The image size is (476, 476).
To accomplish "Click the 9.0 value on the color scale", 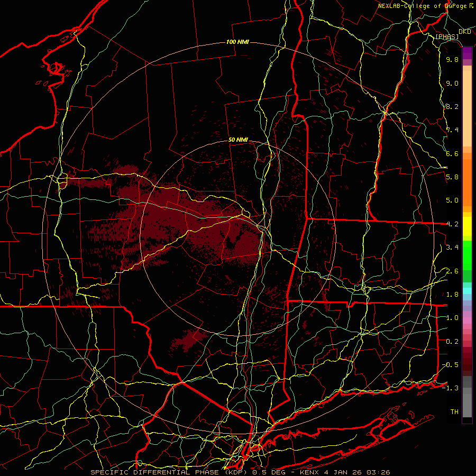I will (x=452, y=83).
